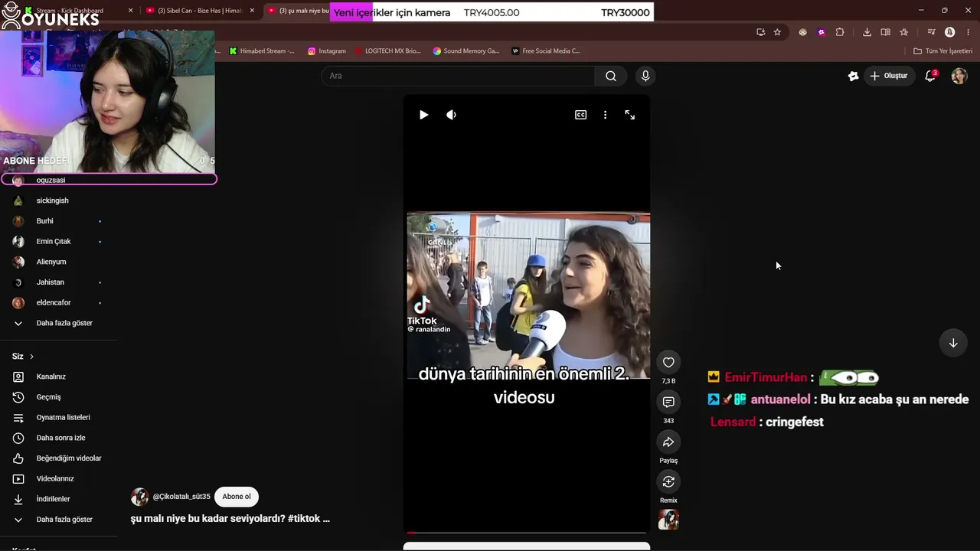Open the YouTube account avatar menu
Image resolution: width=980 pixels, height=551 pixels.
click(x=959, y=76)
